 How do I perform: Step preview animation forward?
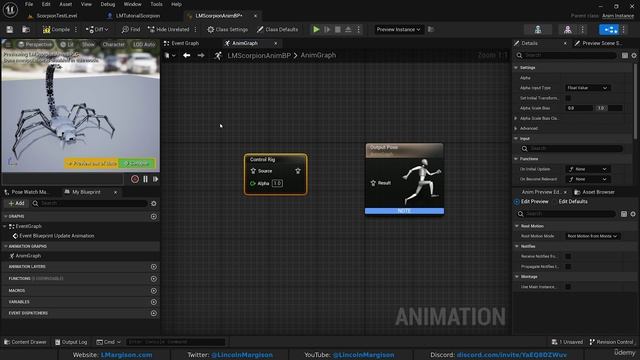tap(156, 179)
